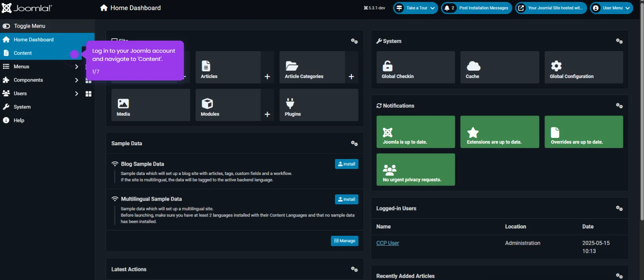Open Sample Data module settings gear

354,143
